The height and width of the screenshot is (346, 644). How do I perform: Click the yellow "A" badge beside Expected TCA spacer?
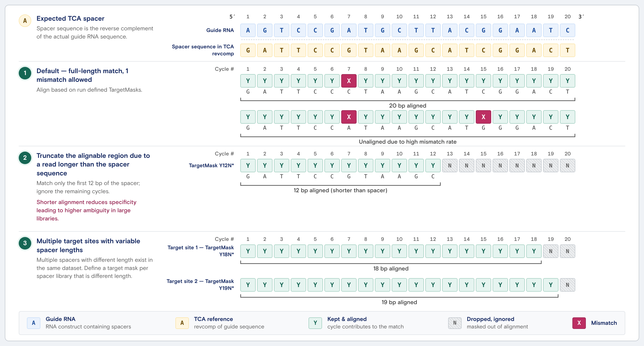tap(25, 20)
